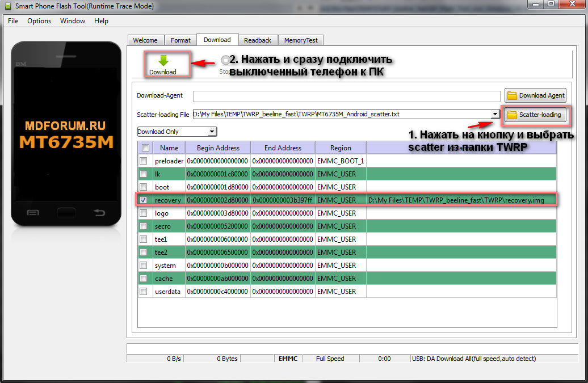The height and width of the screenshot is (383, 588).
Task: Open the Options menu
Action: (39, 21)
